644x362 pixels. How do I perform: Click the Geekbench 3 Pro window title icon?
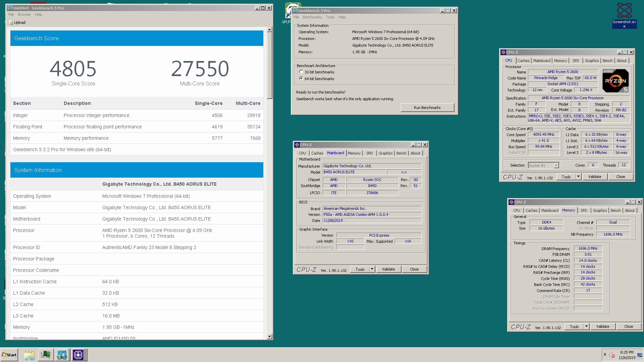click(x=295, y=10)
